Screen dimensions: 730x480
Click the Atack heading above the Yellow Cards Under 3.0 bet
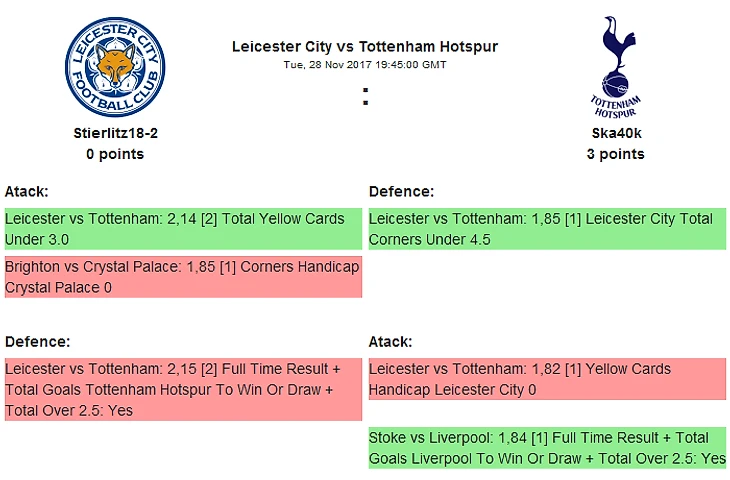27,191
